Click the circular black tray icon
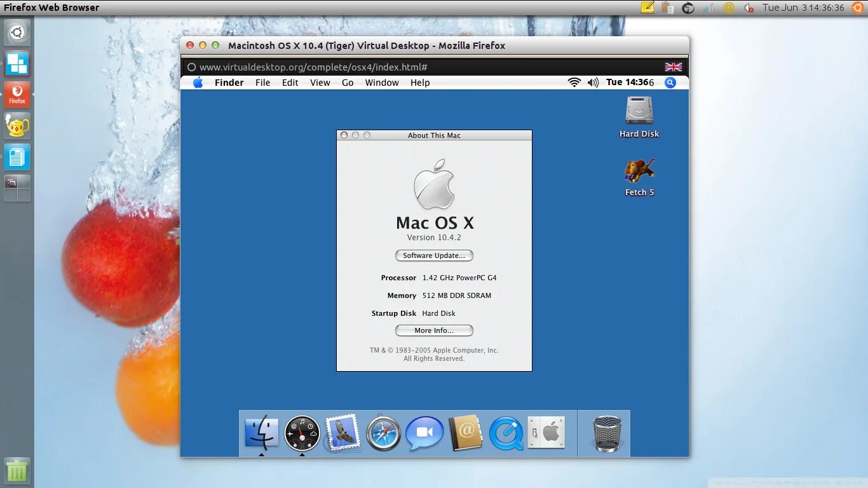 (688, 8)
